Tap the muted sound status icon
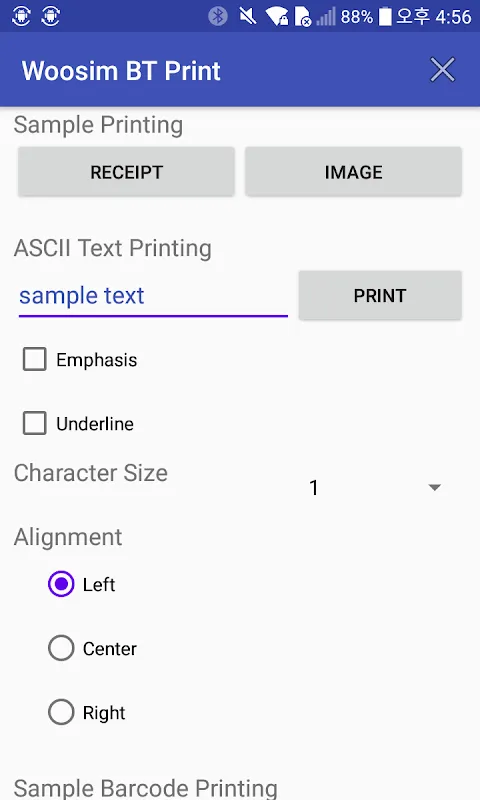This screenshot has height=800, width=480. point(248,16)
